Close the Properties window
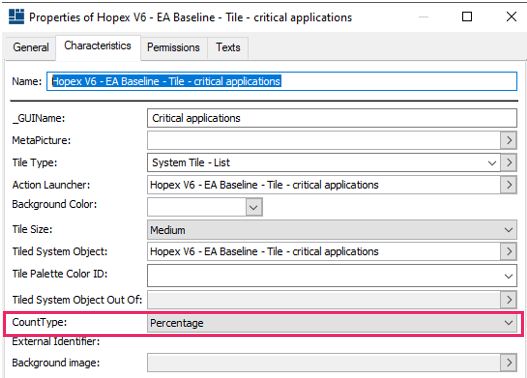Image resolution: width=527 pixels, height=378 pixels. 511,16
